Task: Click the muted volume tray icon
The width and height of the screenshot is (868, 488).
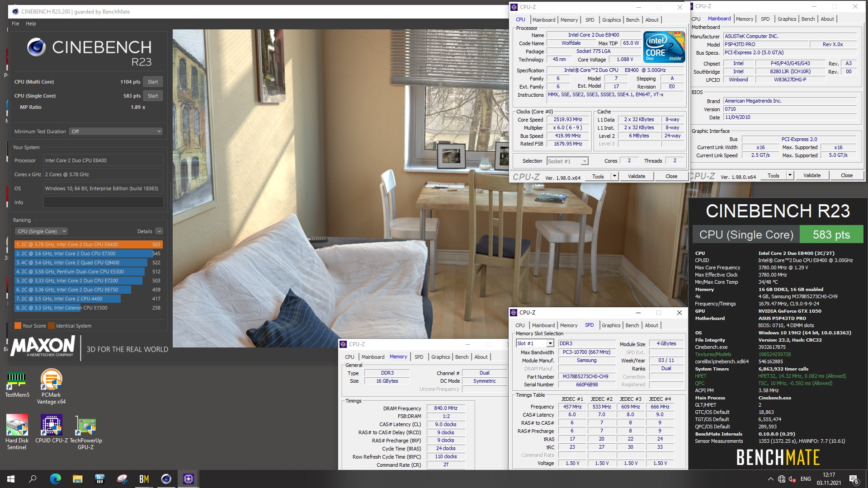Action: [792, 479]
